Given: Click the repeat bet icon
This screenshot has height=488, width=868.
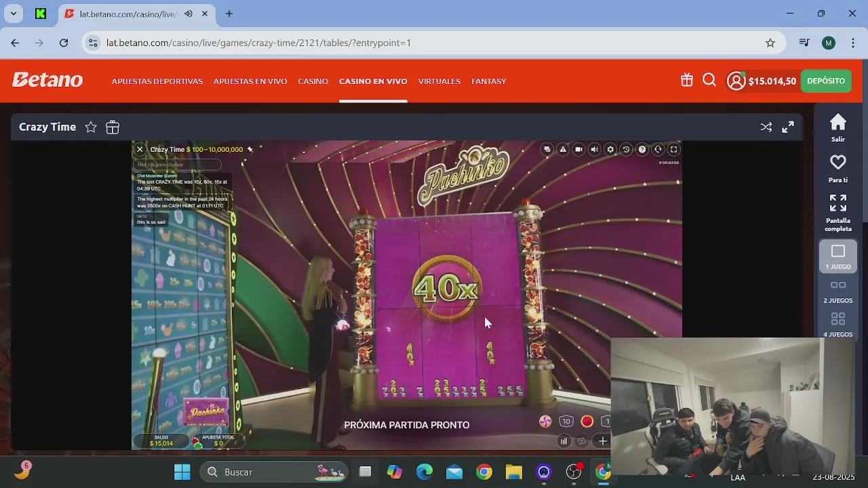Looking at the screenshot, I should [x=582, y=441].
